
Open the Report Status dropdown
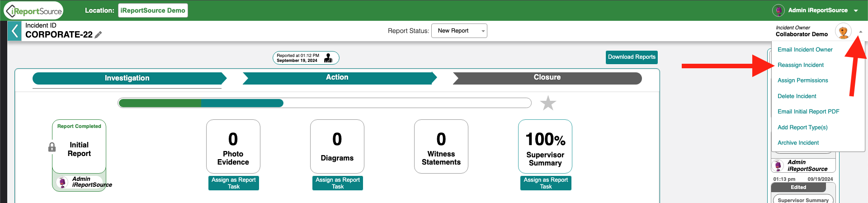pyautogui.click(x=459, y=31)
